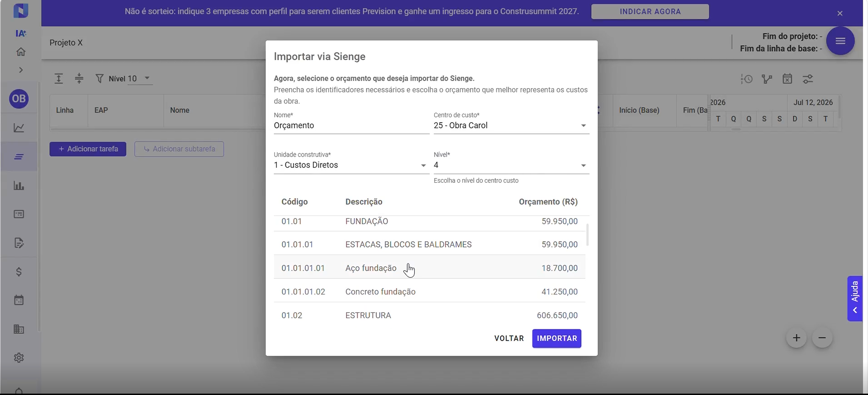Click code 01.01.01.02
The image size is (868, 395).
pos(303,292)
